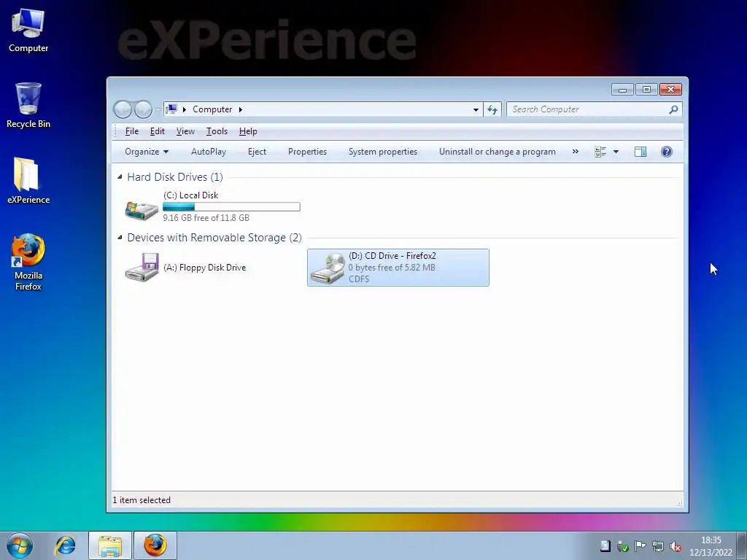Open the Help menu
Viewport: 747px width, 560px height.
pos(248,131)
